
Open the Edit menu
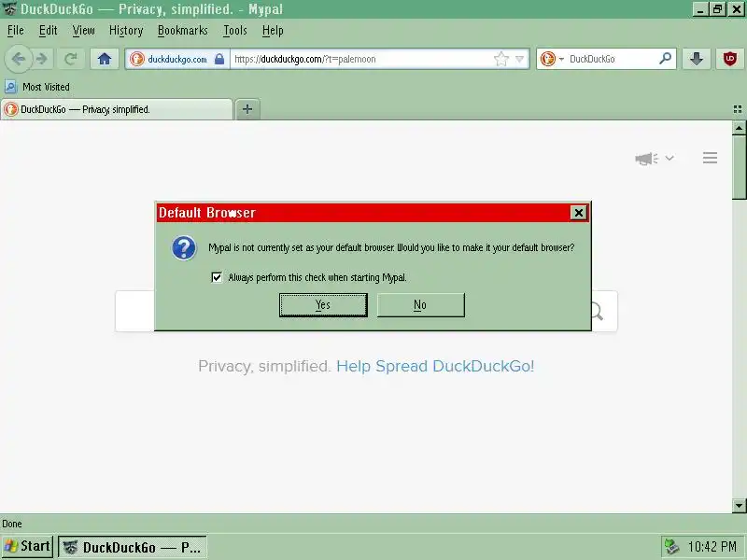pos(49,31)
